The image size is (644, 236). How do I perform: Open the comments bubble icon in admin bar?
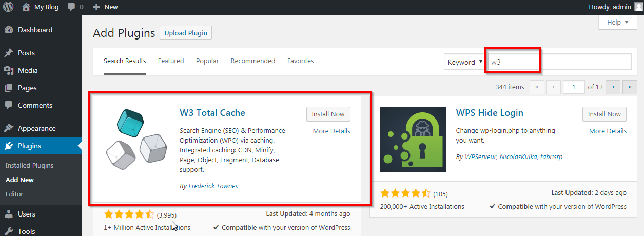(72, 7)
